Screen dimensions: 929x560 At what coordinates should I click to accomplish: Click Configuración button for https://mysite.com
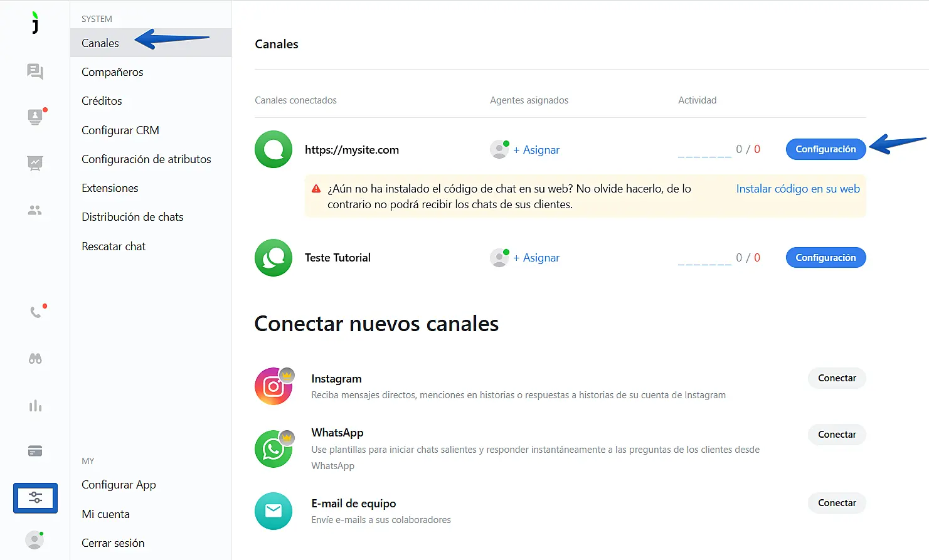pos(825,149)
